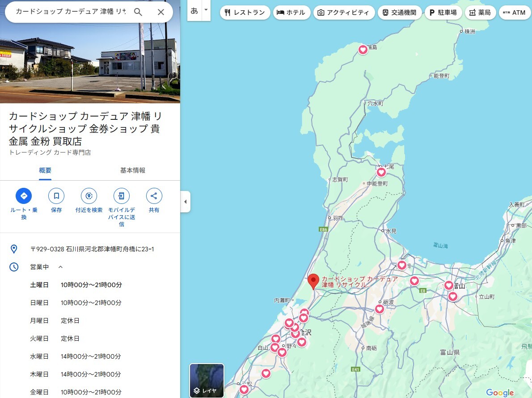Open the レイヤ map layers button
The height and width of the screenshot is (398, 532).
tap(207, 381)
